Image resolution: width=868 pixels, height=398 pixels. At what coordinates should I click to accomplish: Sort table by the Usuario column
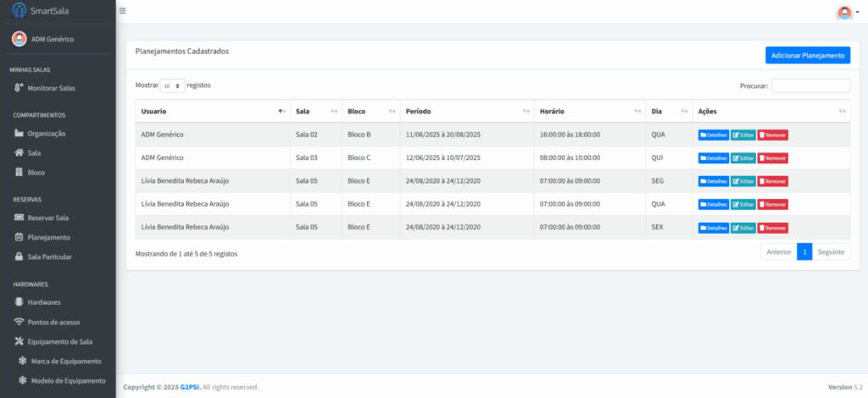[212, 111]
